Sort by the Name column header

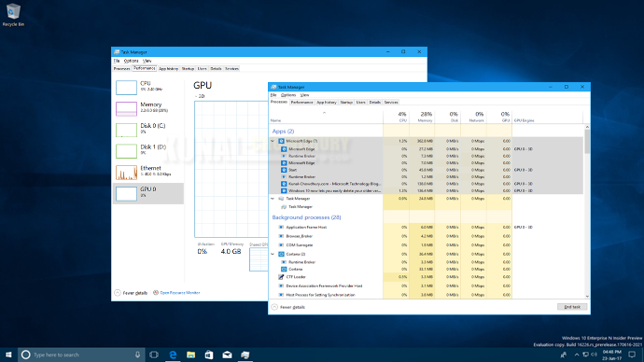point(326,117)
